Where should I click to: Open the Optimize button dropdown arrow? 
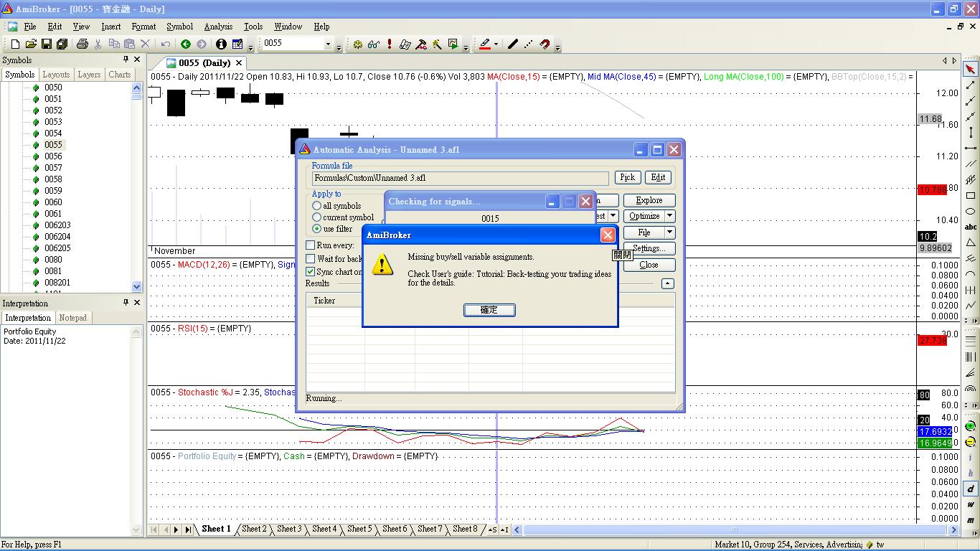point(669,216)
